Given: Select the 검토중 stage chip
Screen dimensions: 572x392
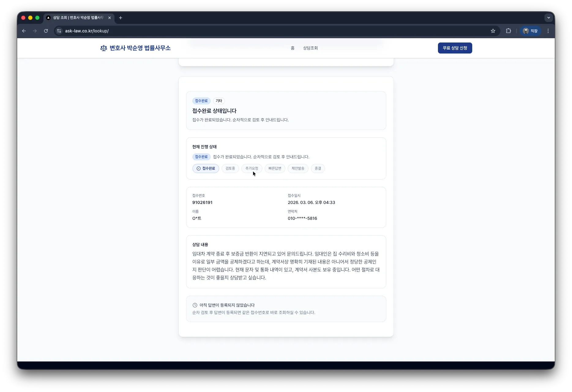Looking at the screenshot, I should point(230,168).
